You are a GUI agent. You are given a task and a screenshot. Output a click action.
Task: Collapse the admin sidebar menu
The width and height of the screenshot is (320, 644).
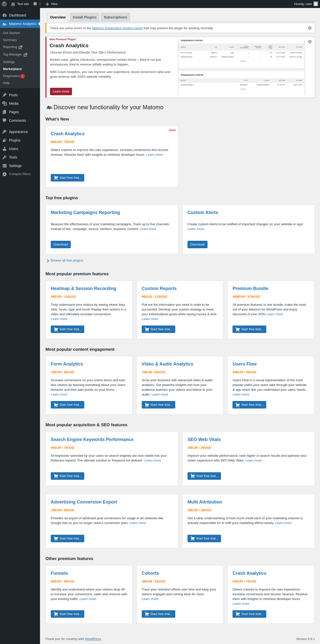16,174
